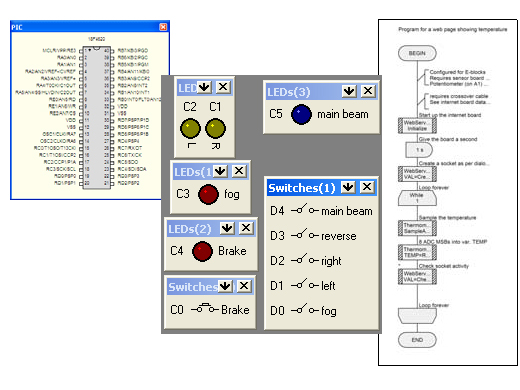Screen dimensions: 520x390
Task: Select the END flowchart terminator
Action: 417,340
